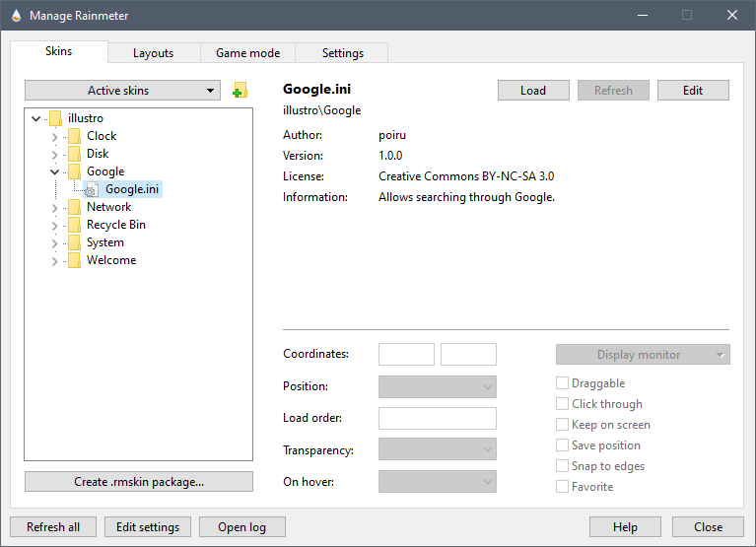Mark the skin as Favorite

562,487
